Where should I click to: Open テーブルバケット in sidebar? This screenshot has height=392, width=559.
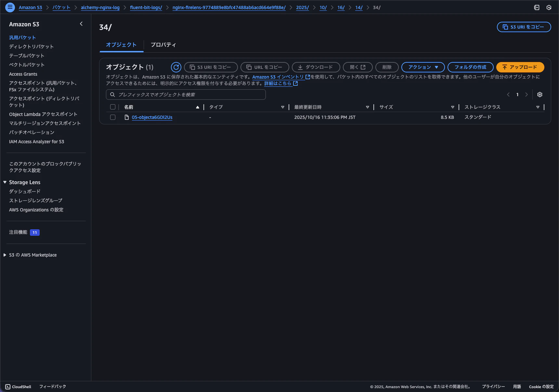27,56
